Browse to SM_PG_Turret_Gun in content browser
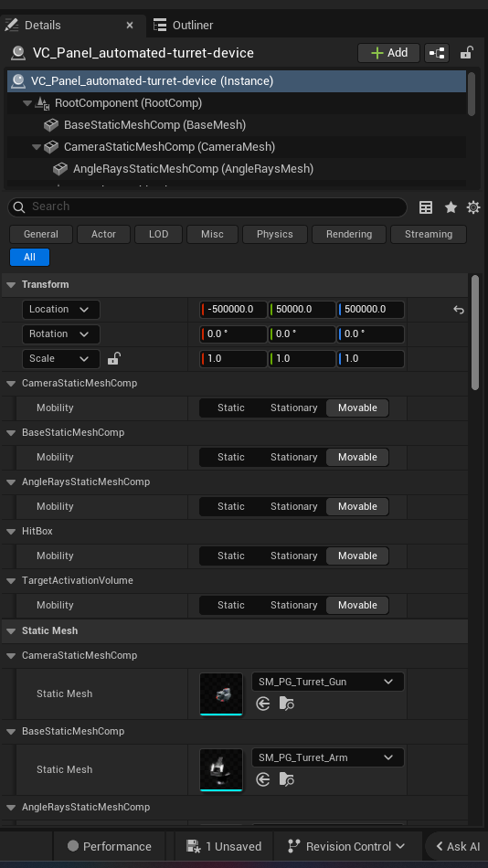The image size is (488, 868). coord(286,704)
